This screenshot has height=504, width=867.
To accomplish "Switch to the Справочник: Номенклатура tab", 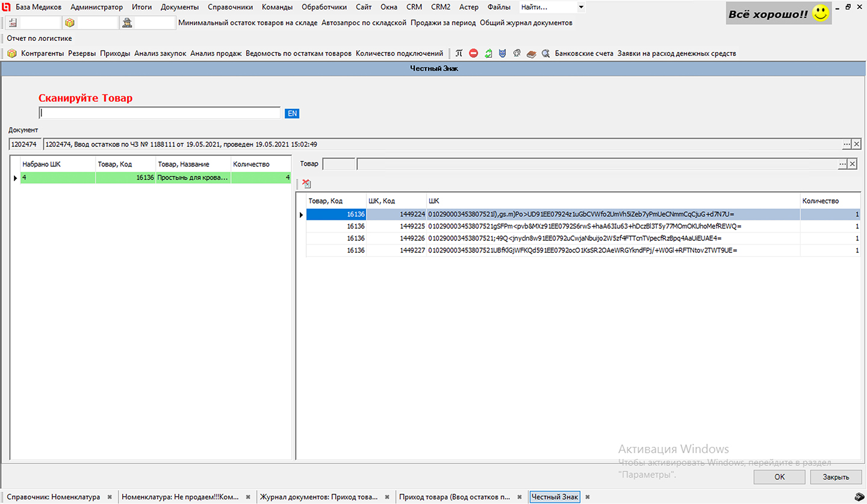I will click(53, 497).
